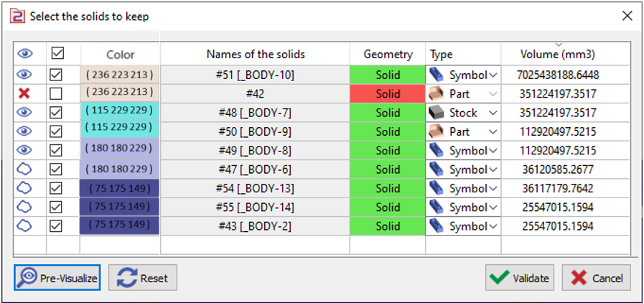Click the eye icon for #51 [_BODY-10]
The height and width of the screenshot is (303, 644).
(24, 75)
